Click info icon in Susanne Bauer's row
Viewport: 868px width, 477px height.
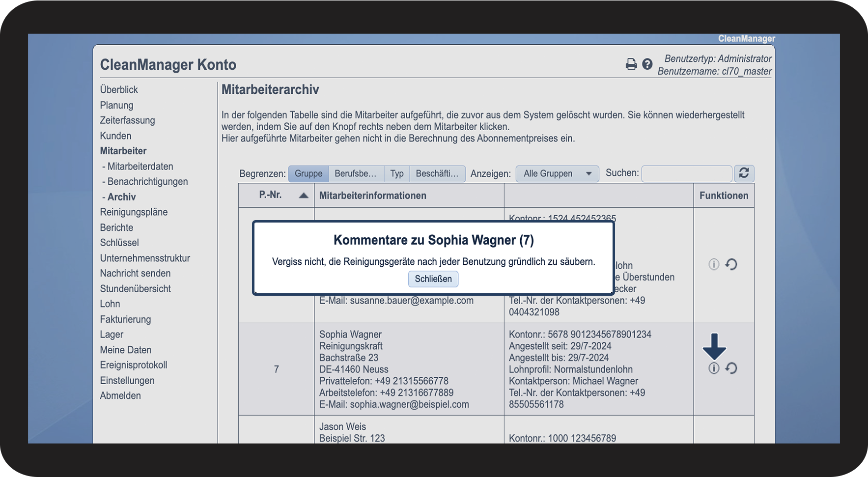pyautogui.click(x=714, y=264)
